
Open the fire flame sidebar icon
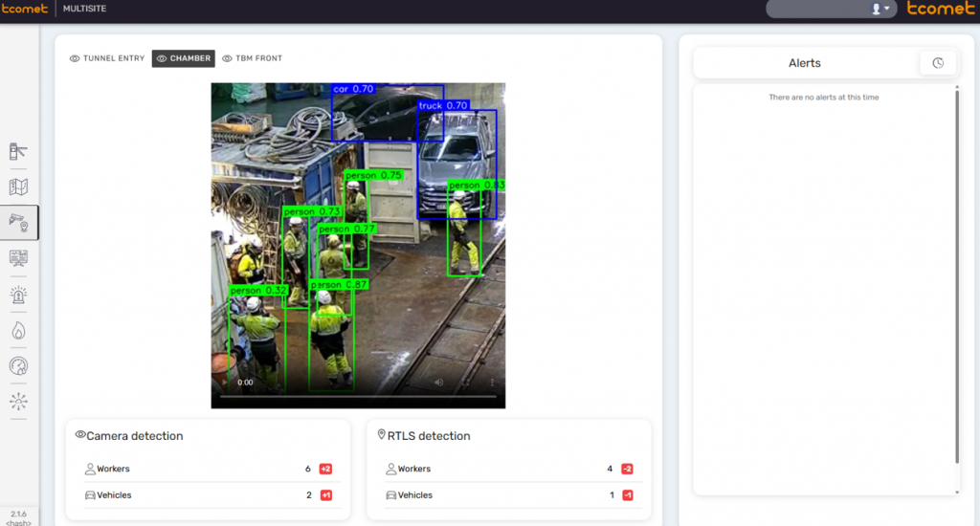(18, 330)
